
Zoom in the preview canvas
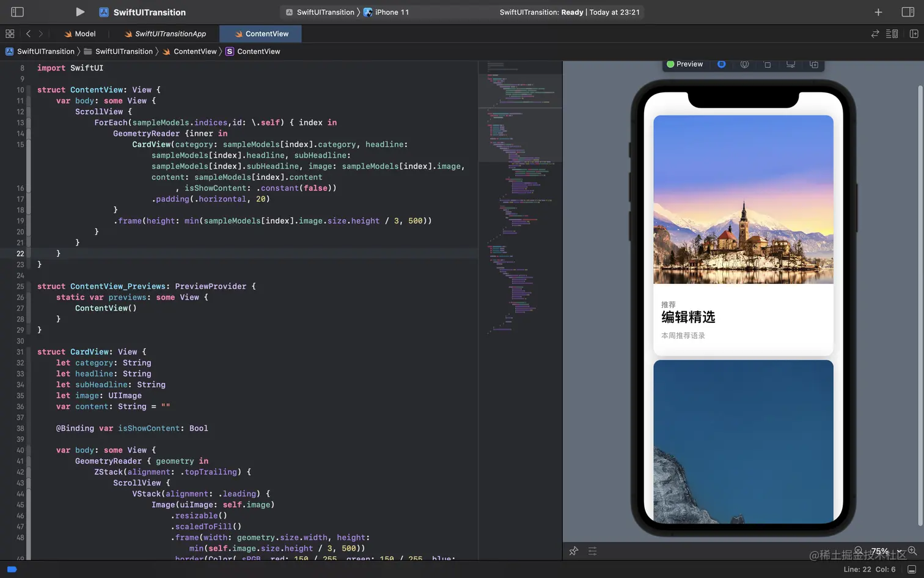coord(912,550)
